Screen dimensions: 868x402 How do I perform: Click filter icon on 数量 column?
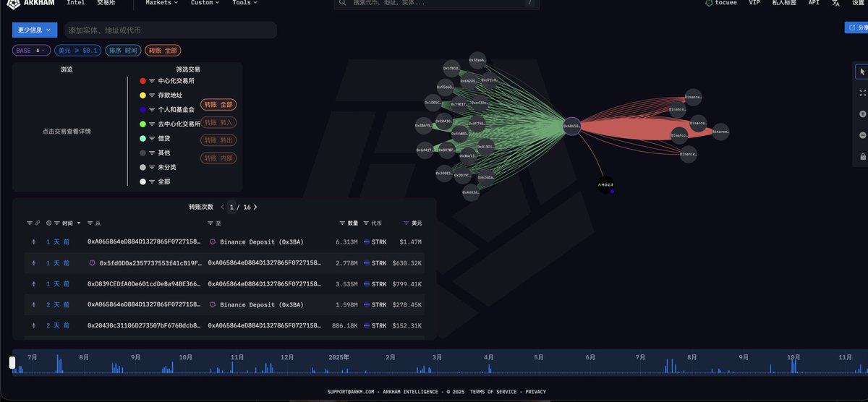[x=342, y=223]
